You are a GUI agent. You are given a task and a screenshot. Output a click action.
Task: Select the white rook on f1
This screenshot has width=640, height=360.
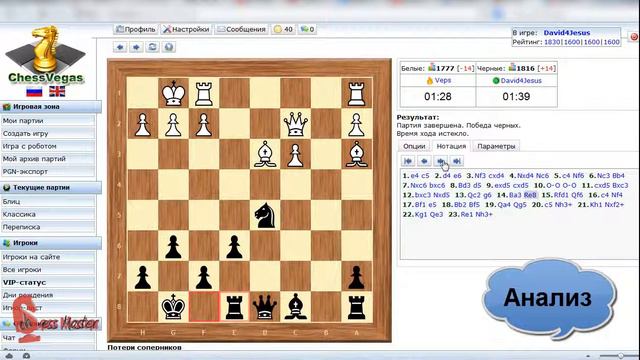click(204, 93)
